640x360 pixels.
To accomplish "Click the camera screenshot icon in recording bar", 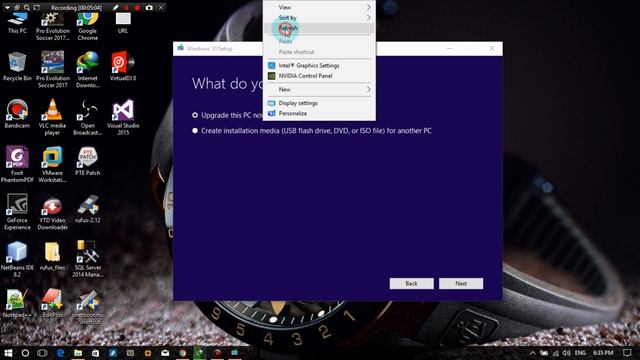I will [149, 7].
